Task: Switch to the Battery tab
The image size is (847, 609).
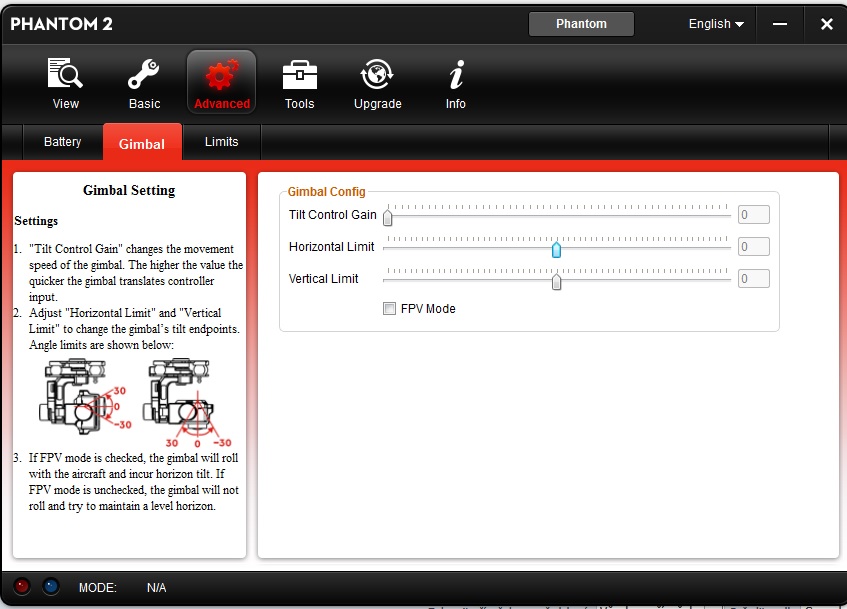Action: point(62,142)
